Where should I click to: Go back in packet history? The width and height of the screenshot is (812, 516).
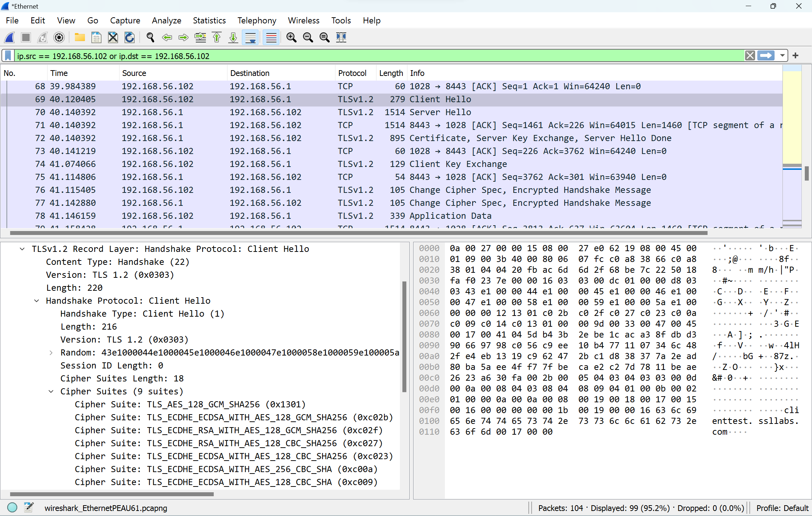pyautogui.click(x=167, y=37)
